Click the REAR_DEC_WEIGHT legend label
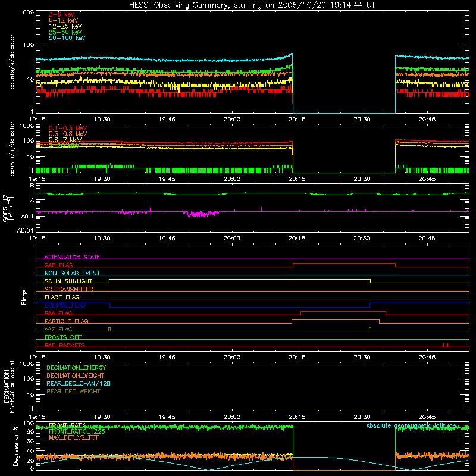The image size is (476, 476). tap(73, 392)
